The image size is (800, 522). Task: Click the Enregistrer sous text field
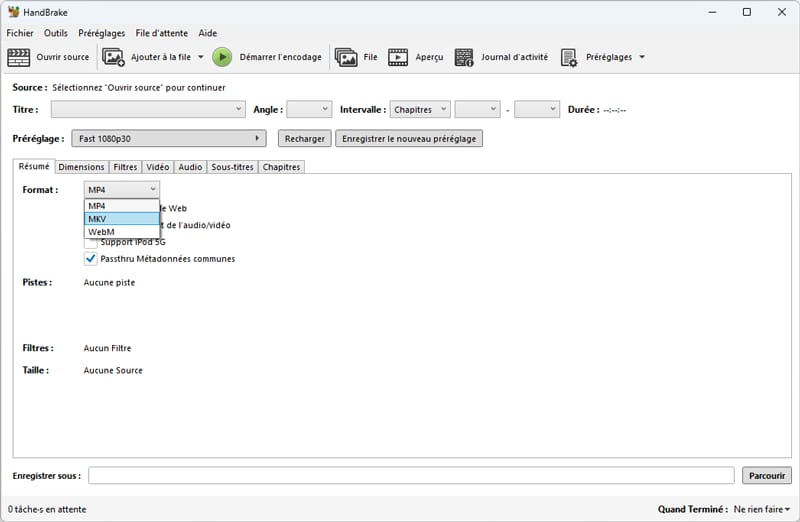(411, 475)
